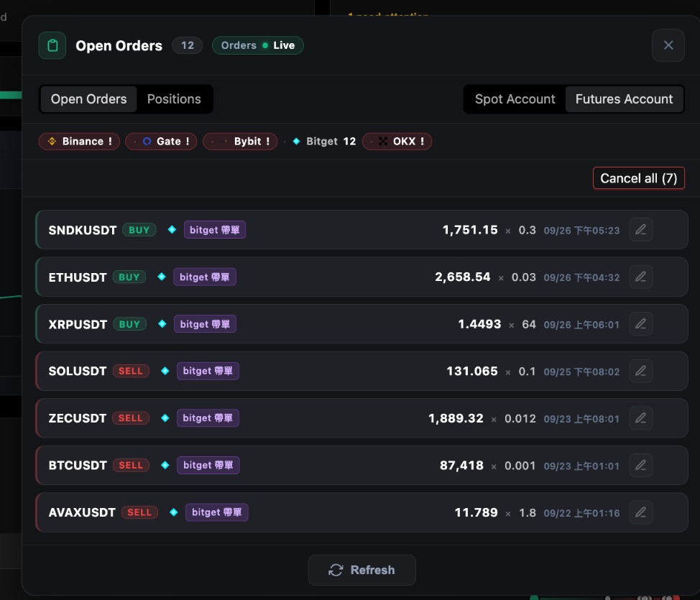Edit the ETHUSDT order with pencil icon
Viewport: 700px width, 600px height.
[x=640, y=277]
